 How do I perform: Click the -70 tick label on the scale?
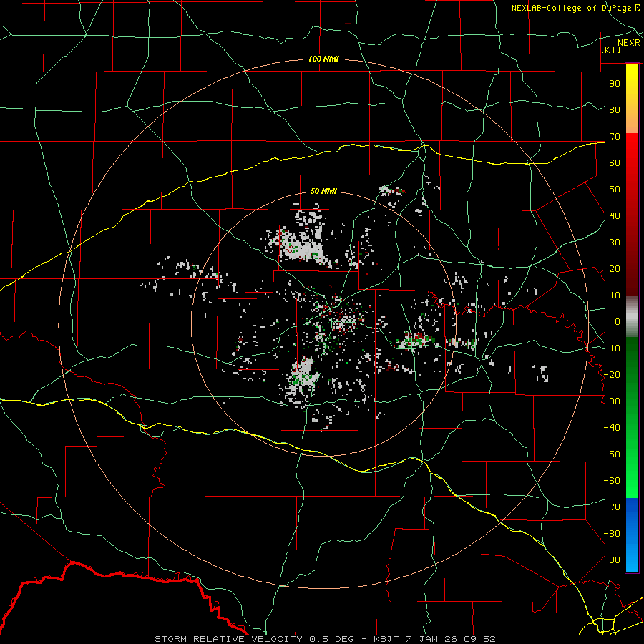point(612,507)
